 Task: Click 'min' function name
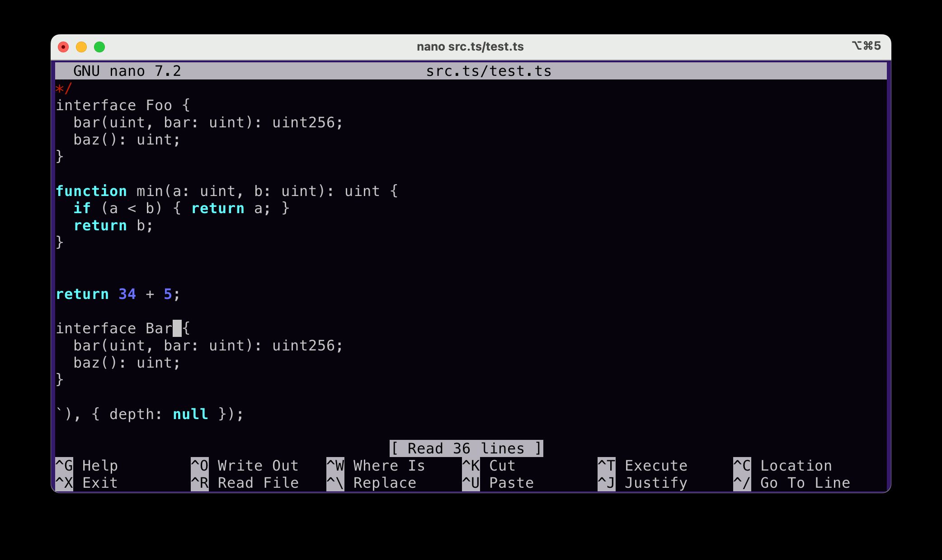click(x=150, y=191)
